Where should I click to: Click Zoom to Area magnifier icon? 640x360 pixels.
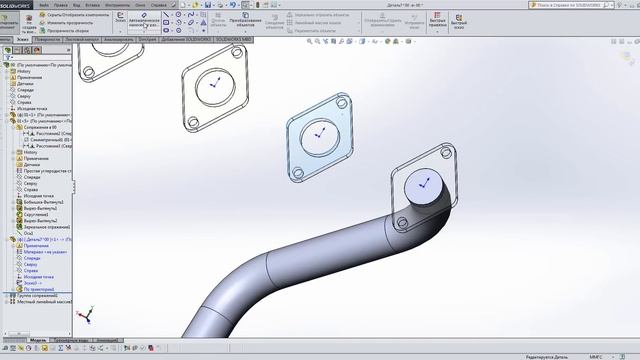click(x=318, y=41)
